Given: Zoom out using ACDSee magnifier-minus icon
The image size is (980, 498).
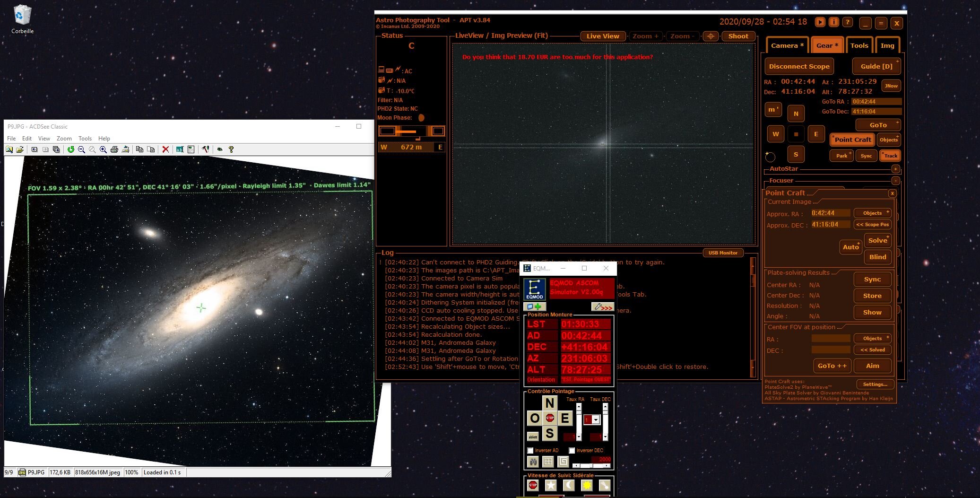Looking at the screenshot, I should click(x=81, y=149).
